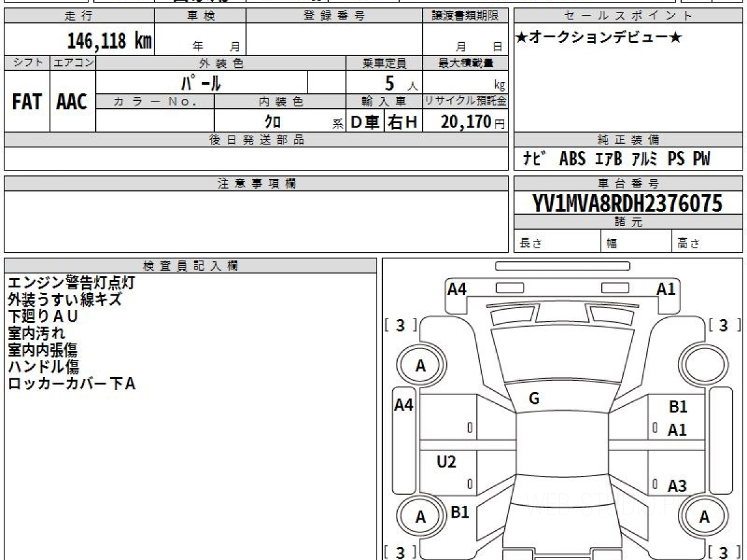747x560 pixels.
Task: Click the 高さ dimension field
Action: 708,241
